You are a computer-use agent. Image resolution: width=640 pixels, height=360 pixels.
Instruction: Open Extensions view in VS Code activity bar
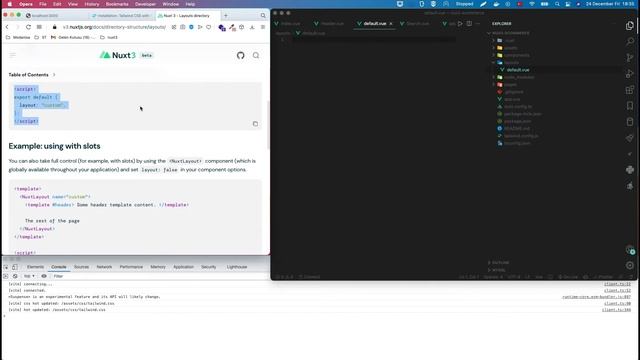point(630,90)
